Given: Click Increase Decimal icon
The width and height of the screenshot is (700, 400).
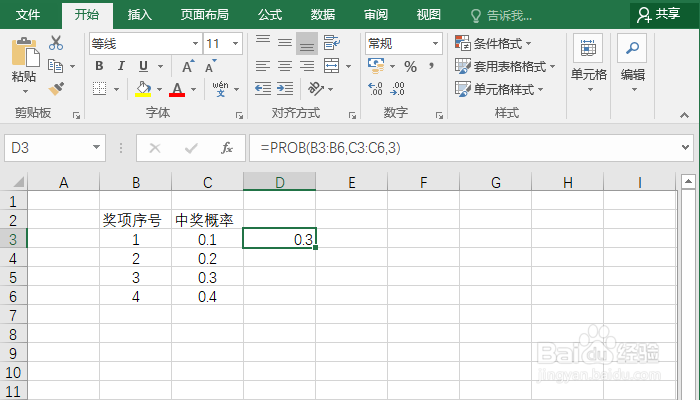Looking at the screenshot, I should coord(375,88).
